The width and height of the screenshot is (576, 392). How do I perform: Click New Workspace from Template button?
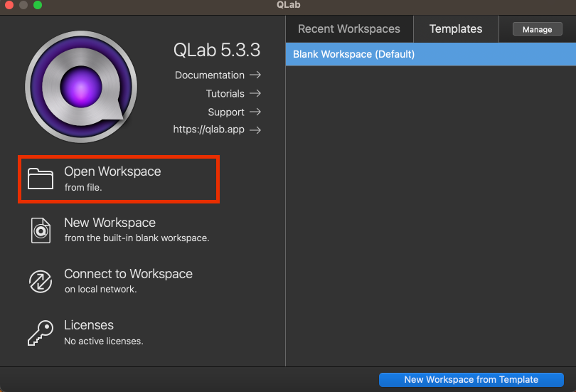[471, 379]
